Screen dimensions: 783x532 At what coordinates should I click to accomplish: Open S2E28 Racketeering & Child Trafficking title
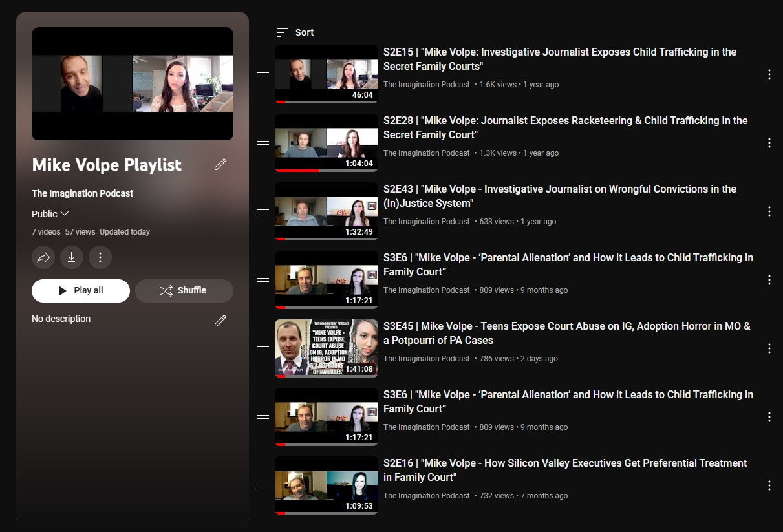coord(565,127)
